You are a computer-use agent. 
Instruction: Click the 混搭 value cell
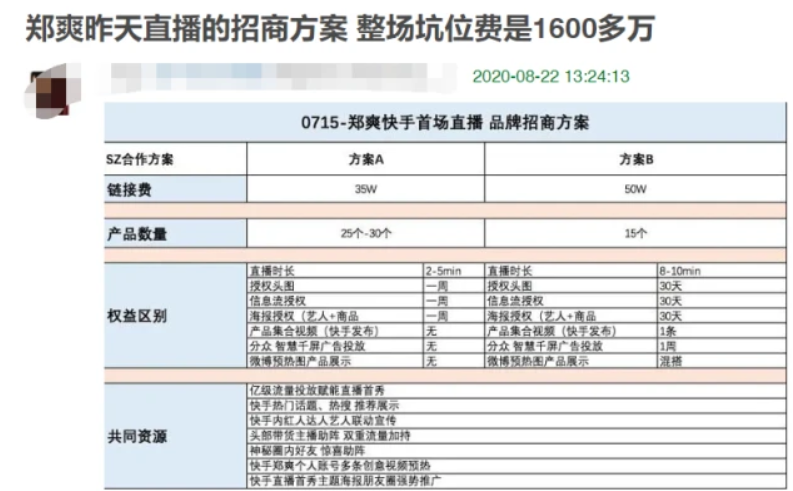pos(722,361)
